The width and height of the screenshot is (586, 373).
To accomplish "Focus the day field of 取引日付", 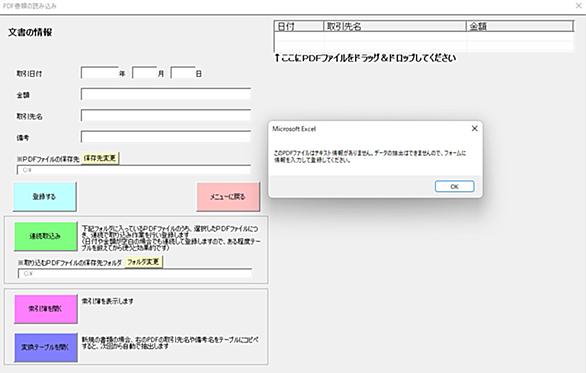I will point(183,73).
